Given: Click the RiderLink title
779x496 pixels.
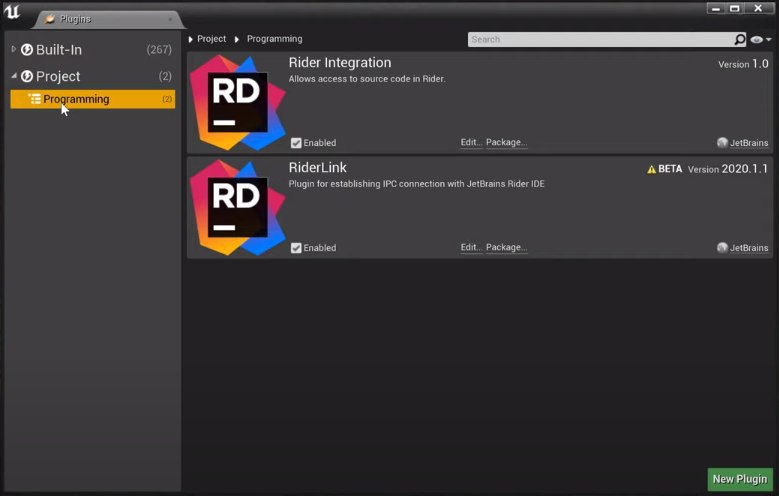Looking at the screenshot, I should pos(317,167).
